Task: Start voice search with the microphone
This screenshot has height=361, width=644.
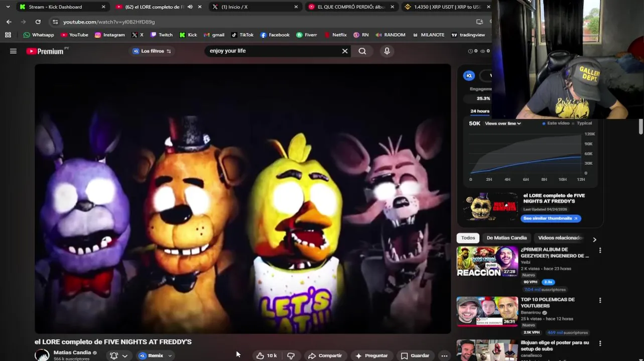Action: [x=387, y=51]
